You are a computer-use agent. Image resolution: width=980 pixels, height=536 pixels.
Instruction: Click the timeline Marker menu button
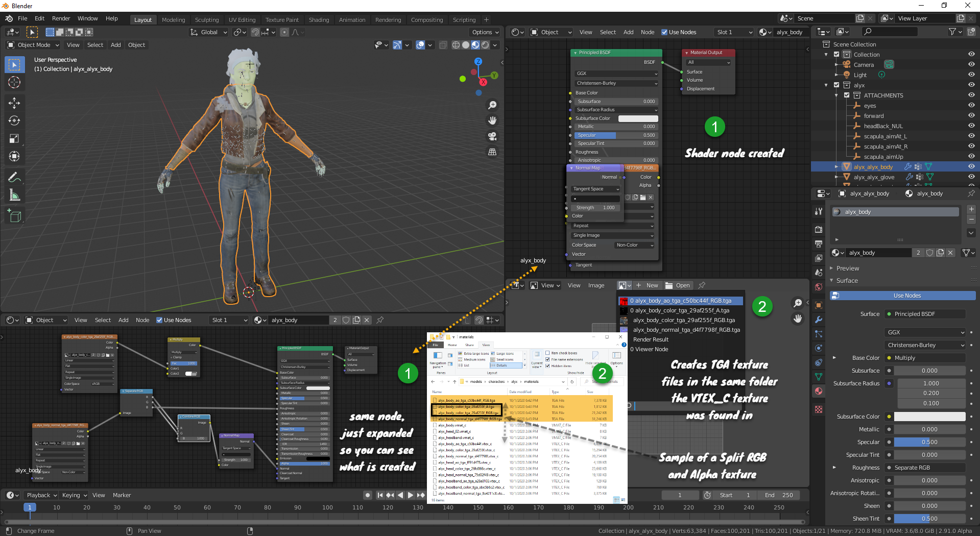click(x=122, y=495)
